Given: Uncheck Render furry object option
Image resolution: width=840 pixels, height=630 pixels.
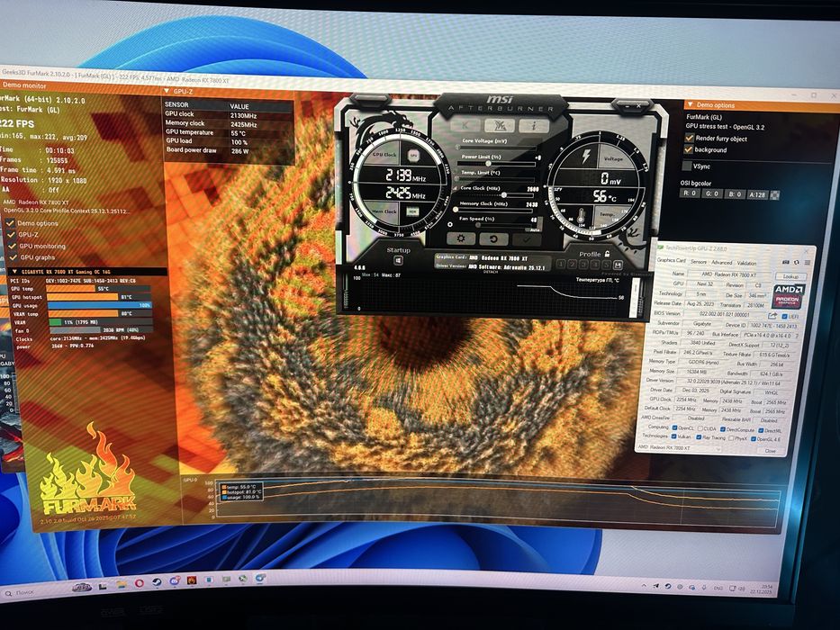Looking at the screenshot, I should point(690,138).
